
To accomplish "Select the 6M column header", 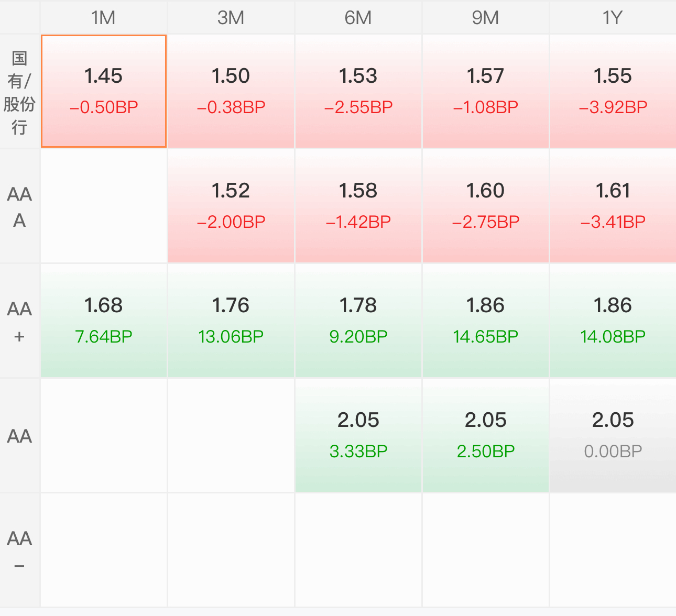I will pos(358,18).
